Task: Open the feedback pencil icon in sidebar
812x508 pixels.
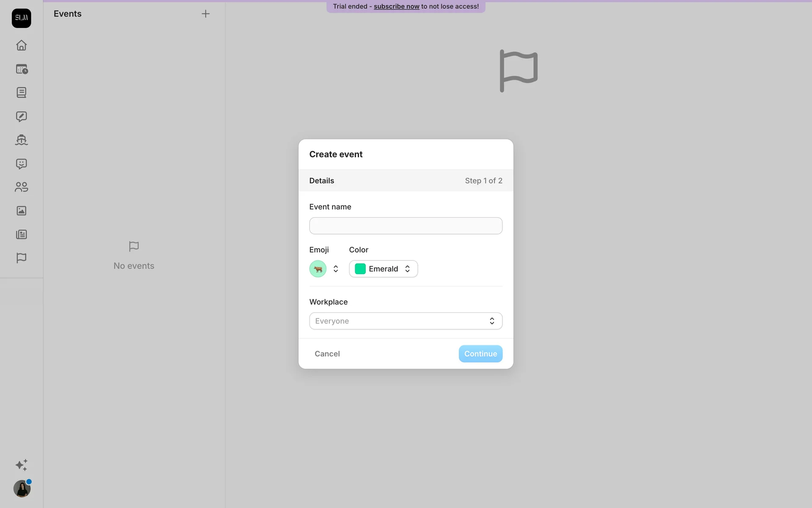Action: tap(21, 116)
